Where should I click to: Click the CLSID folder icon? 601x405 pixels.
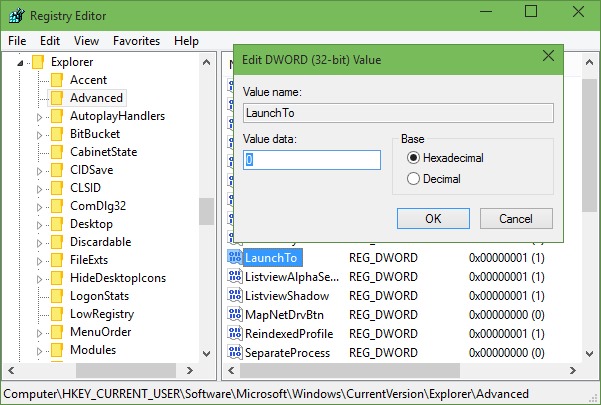tap(57, 188)
